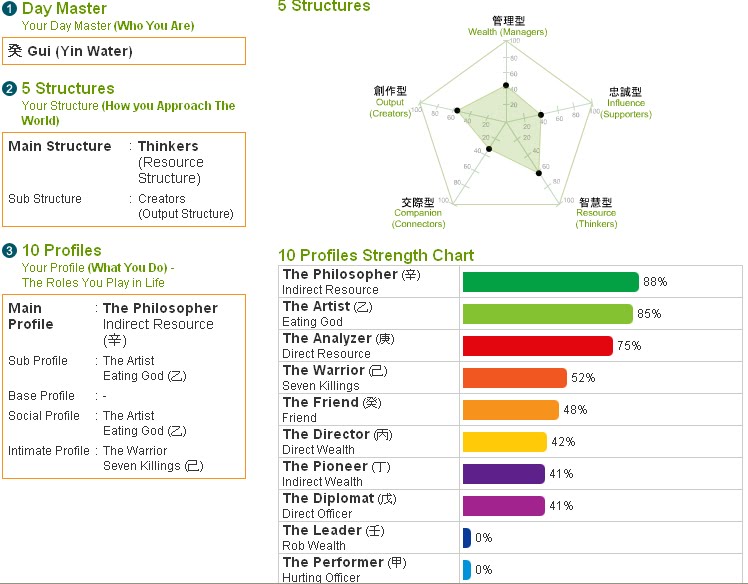The width and height of the screenshot is (748, 584).
Task: Click the yellow Director 42% bar
Action: [505, 442]
